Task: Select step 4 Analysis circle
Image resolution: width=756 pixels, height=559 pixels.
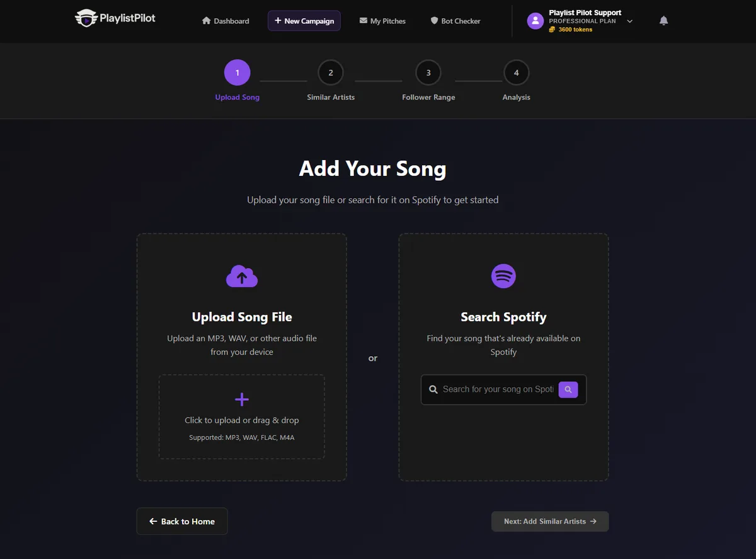Action: tap(516, 72)
